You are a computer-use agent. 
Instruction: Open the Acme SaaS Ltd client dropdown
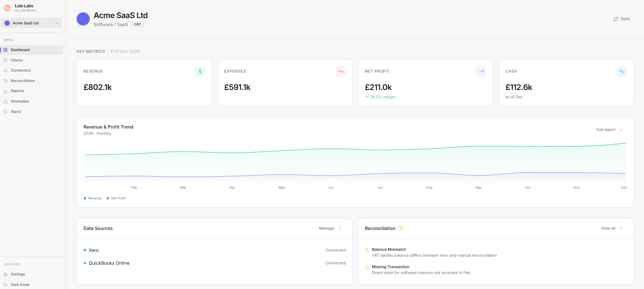(x=32, y=23)
